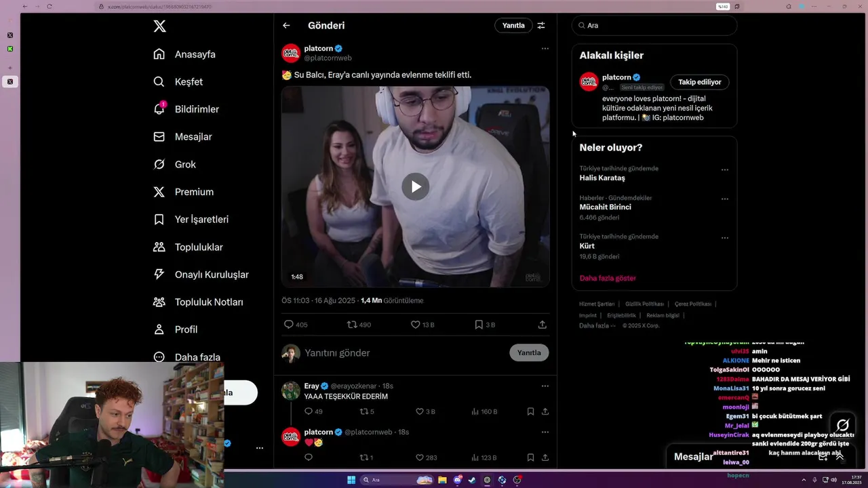This screenshot has width=868, height=488.
Task: Open Mücahit Birinci trending topic
Action: click(605, 207)
